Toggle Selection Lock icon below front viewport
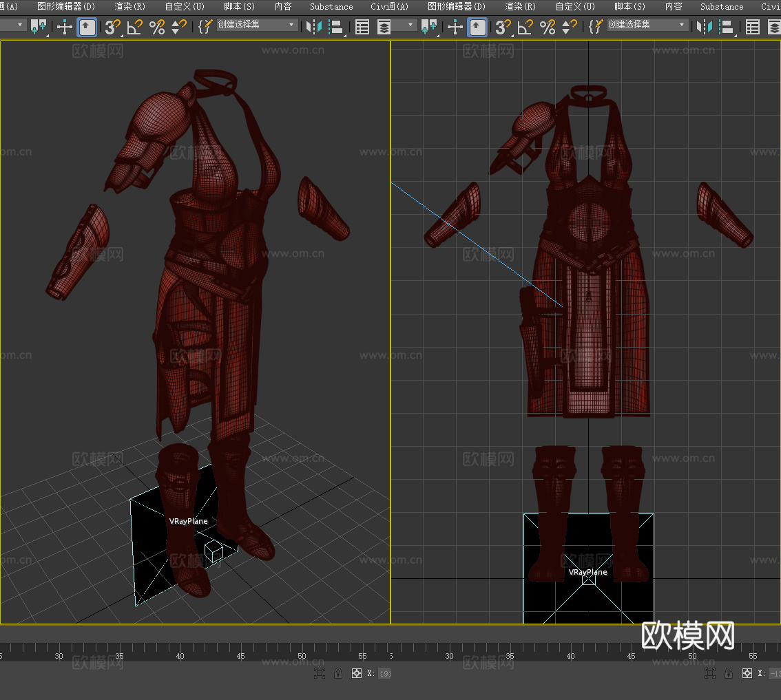This screenshot has height=700, width=781. (x=729, y=674)
